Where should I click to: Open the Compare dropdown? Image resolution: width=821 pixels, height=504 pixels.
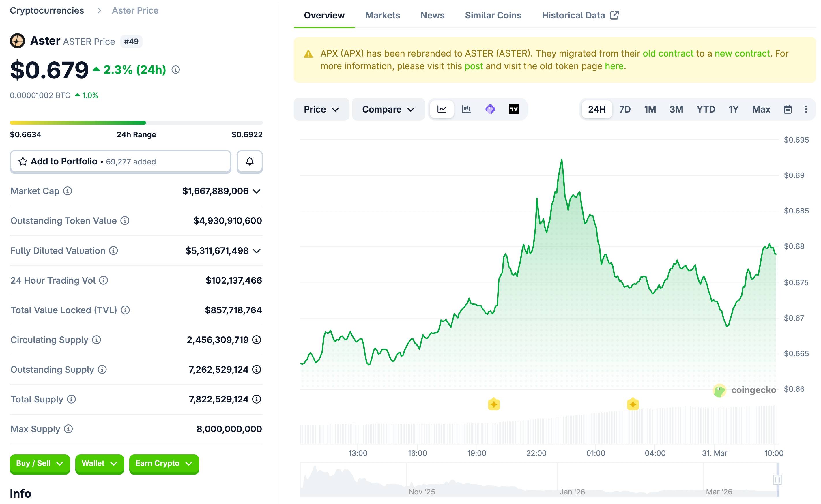click(388, 109)
